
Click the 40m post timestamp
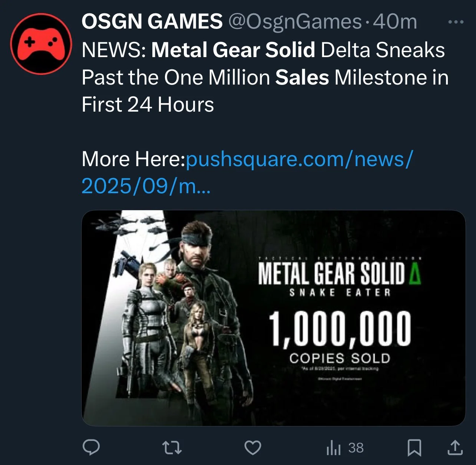(x=395, y=22)
